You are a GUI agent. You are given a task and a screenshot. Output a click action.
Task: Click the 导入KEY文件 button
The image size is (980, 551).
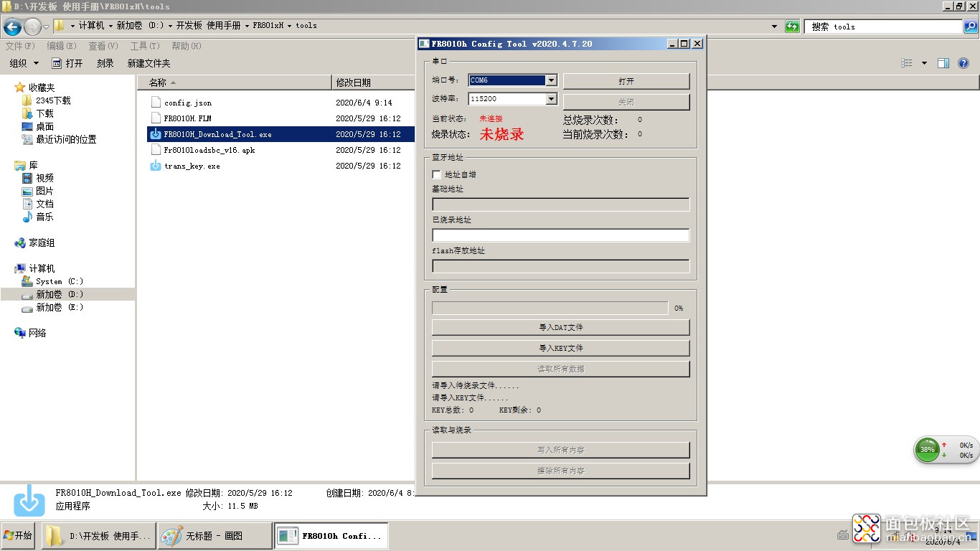coord(560,348)
